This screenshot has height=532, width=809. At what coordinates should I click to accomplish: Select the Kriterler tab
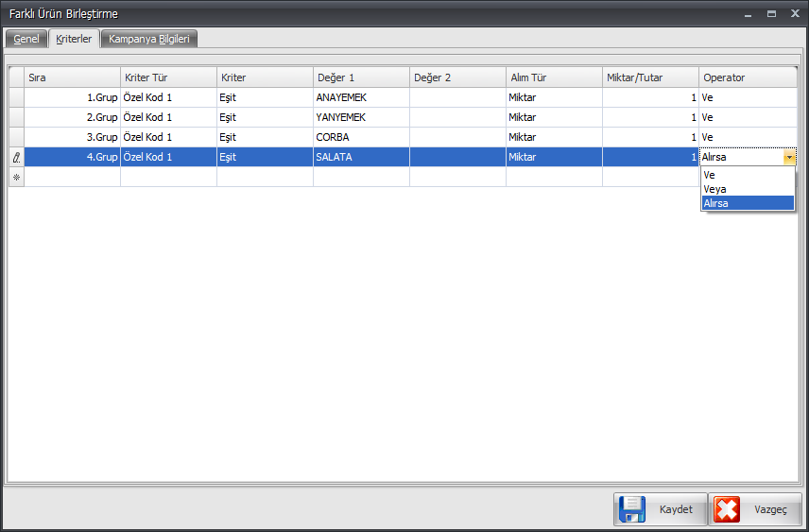coord(74,39)
